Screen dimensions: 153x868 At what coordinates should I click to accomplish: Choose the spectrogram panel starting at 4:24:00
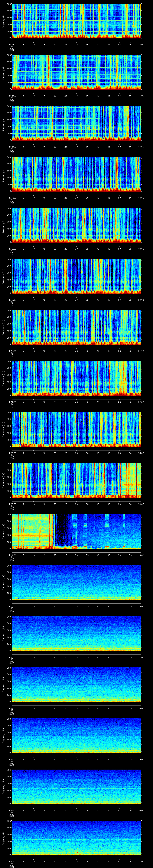[76, 531]
